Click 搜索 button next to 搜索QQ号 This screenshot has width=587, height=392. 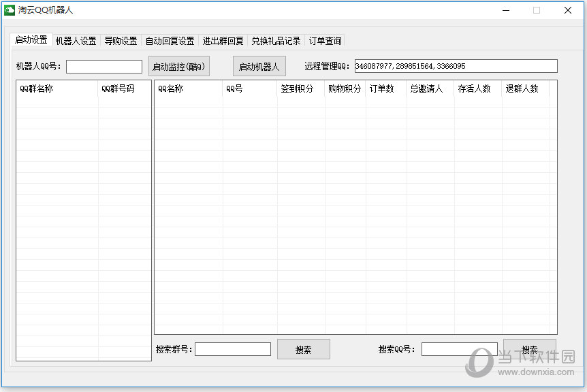(529, 349)
